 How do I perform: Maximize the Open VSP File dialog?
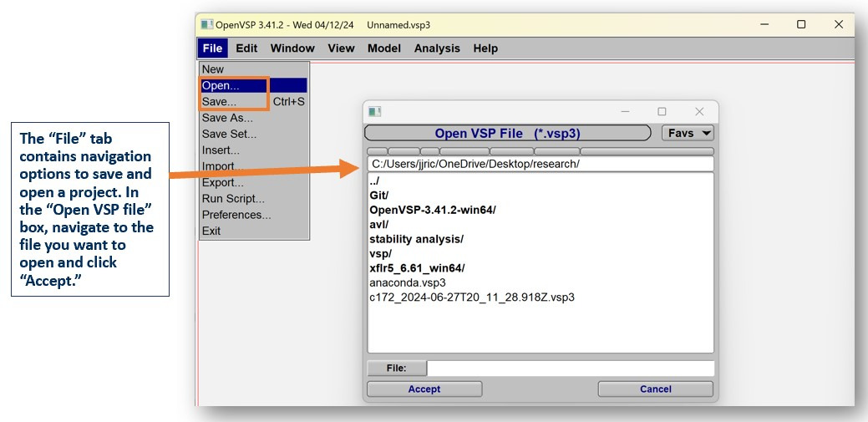662,112
